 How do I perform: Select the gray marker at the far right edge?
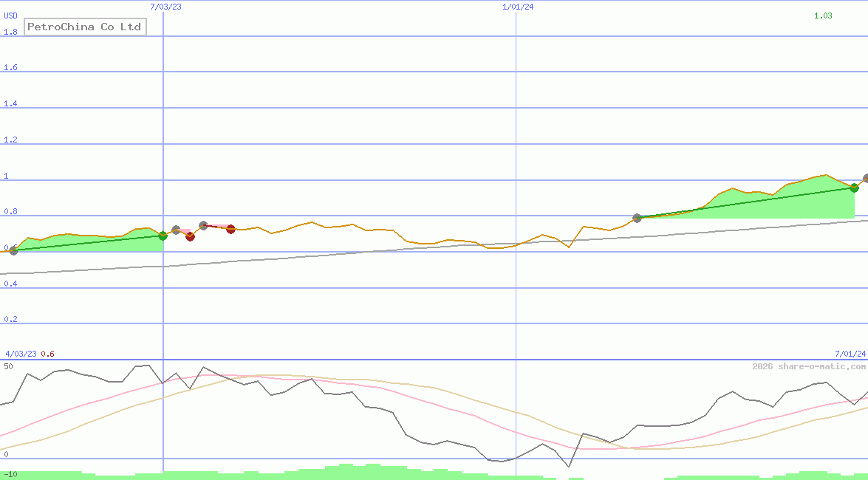(864, 178)
